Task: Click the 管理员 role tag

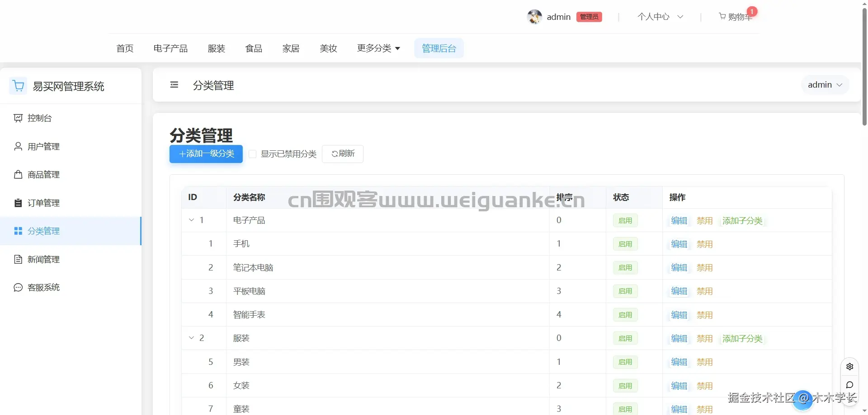Action: click(589, 17)
